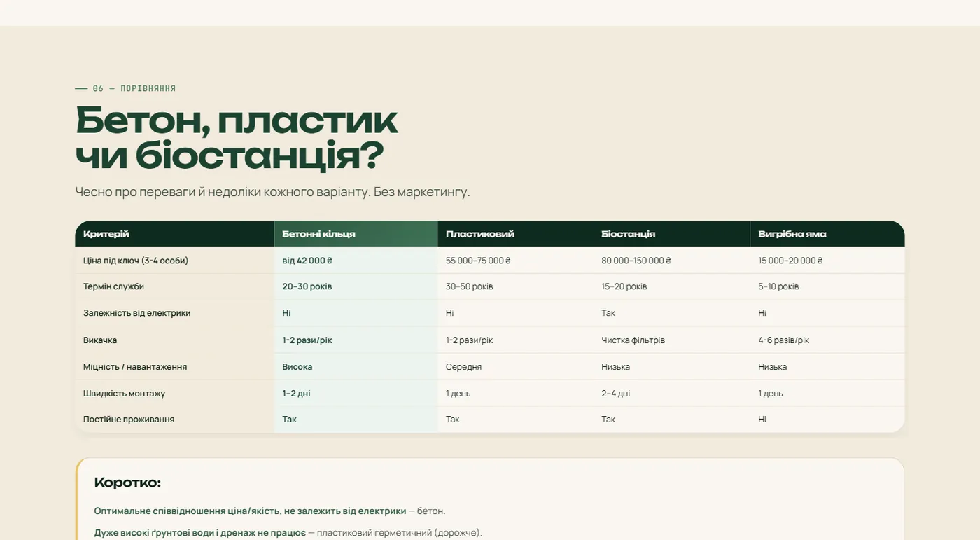The width and height of the screenshot is (980, 540).
Task: Select the "Біостанція" column header
Action: coord(628,234)
